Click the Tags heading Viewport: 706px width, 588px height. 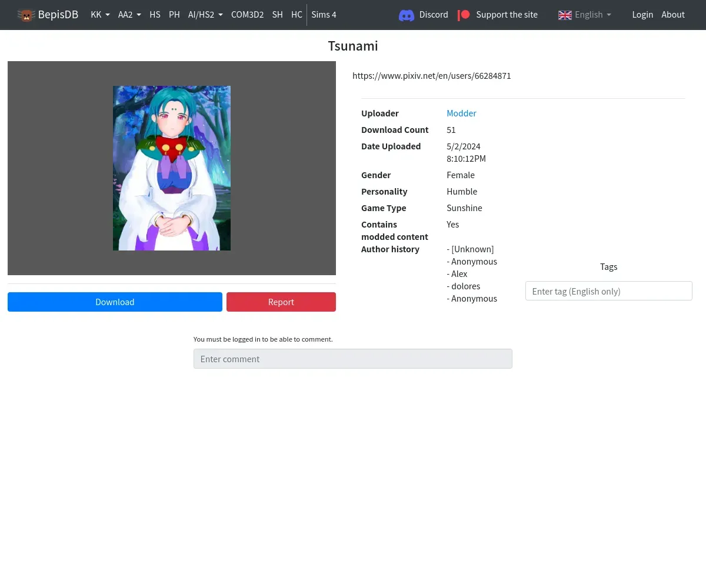coord(608,266)
